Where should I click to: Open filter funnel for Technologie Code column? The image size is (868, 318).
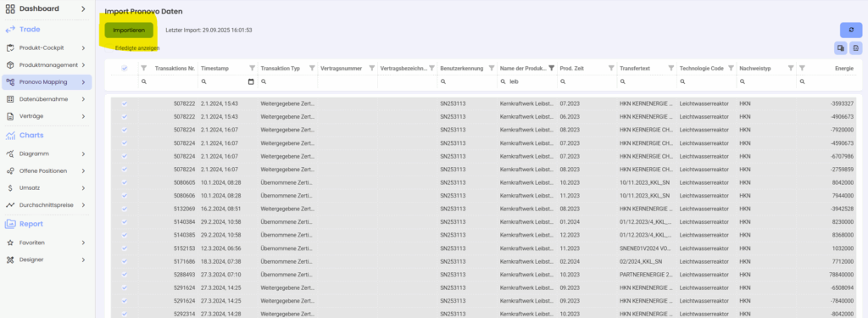(x=731, y=68)
